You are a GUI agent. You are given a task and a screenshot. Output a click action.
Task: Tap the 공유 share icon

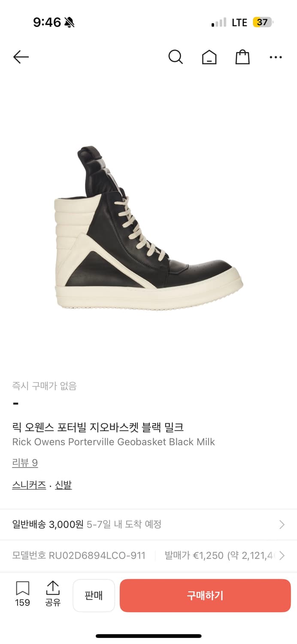coord(53,594)
